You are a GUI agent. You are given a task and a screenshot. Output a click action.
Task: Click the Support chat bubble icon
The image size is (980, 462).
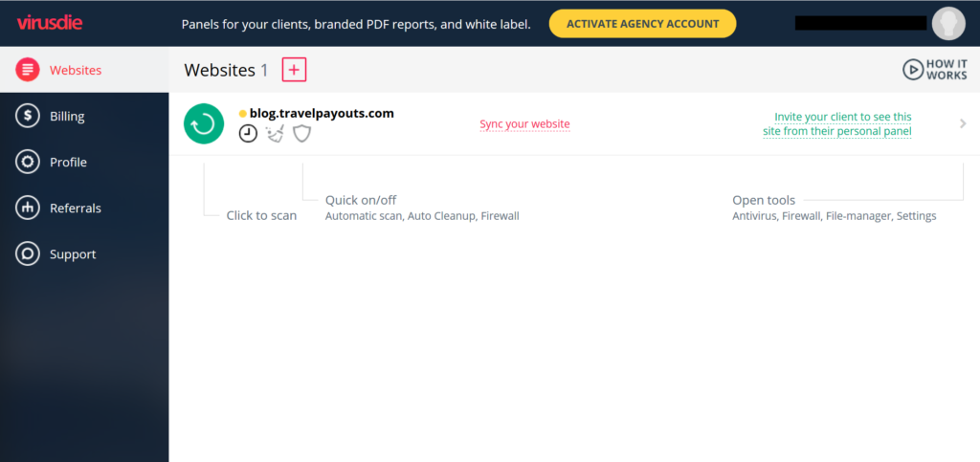[x=28, y=254]
